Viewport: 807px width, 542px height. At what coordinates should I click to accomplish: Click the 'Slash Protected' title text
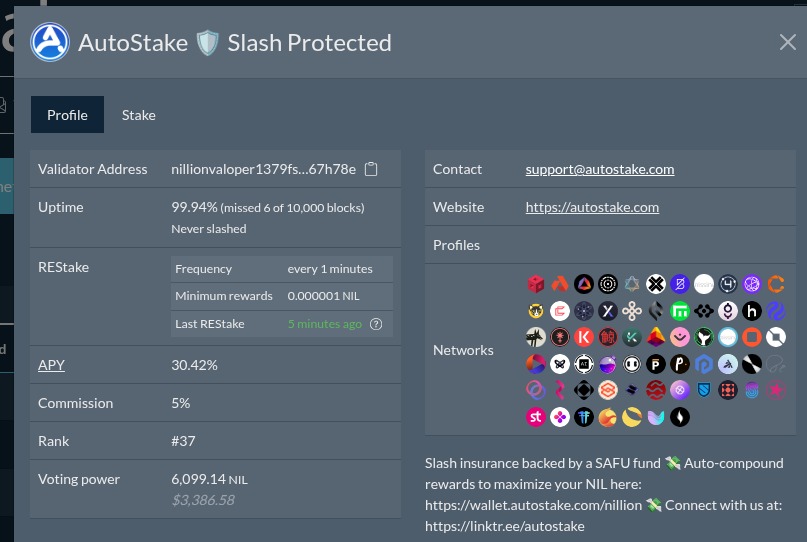(309, 43)
